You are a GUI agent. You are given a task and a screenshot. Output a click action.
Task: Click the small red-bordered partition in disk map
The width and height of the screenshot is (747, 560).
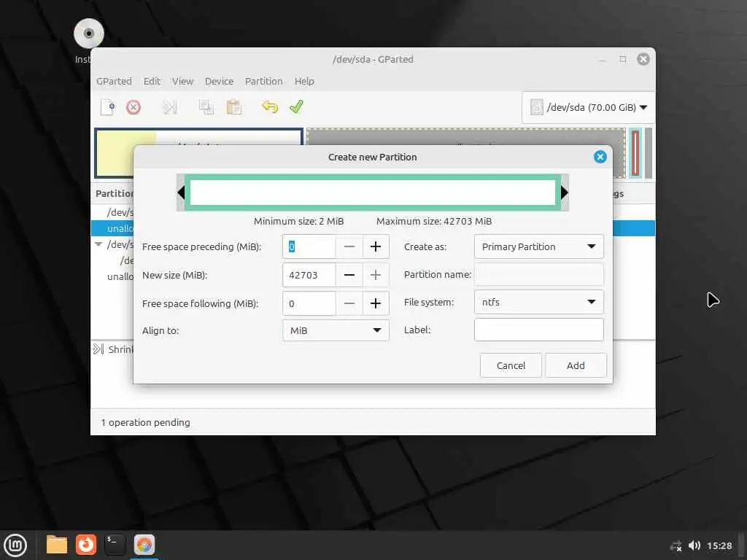(635, 153)
